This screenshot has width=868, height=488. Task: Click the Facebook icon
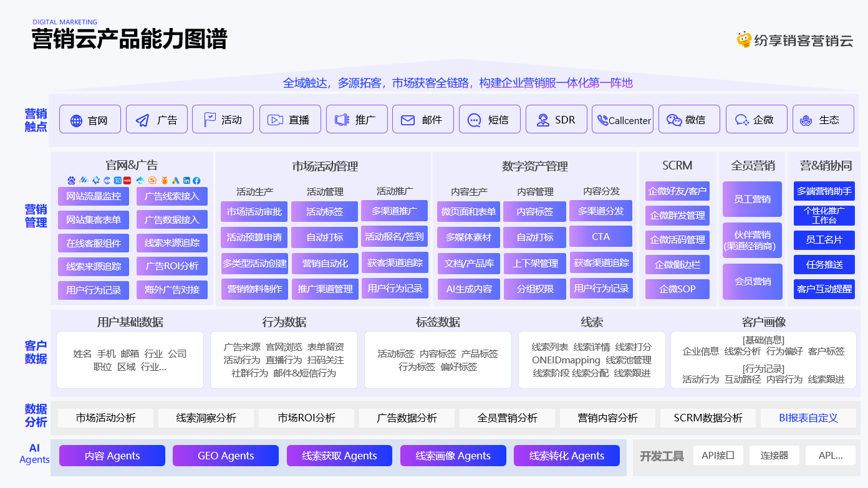196,181
